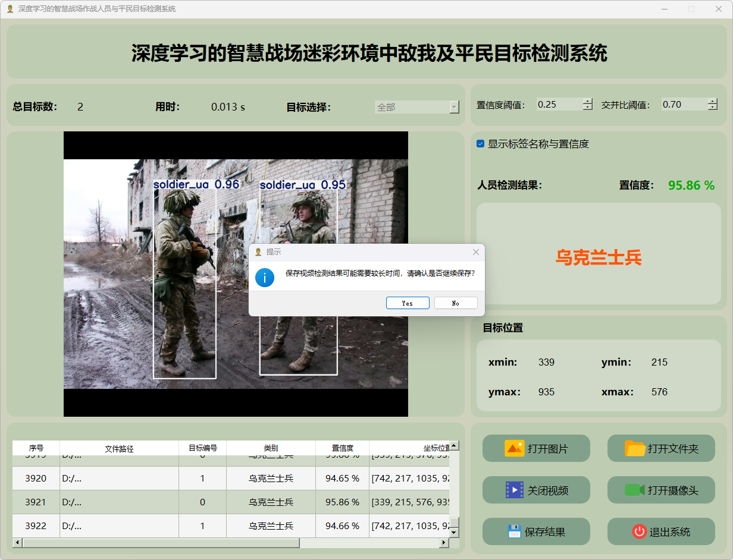Toggle 显示标签名称与置信度 checkbox
Screen dimensions: 733x560
point(481,144)
